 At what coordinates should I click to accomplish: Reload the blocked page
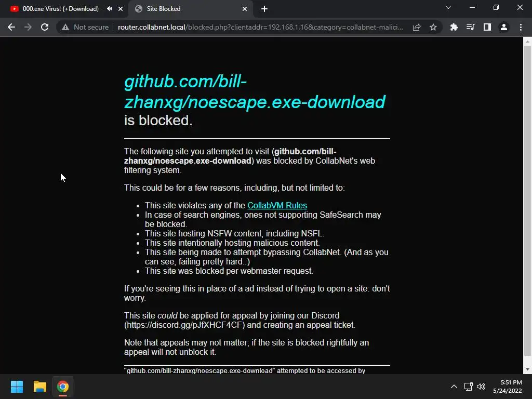click(x=45, y=27)
